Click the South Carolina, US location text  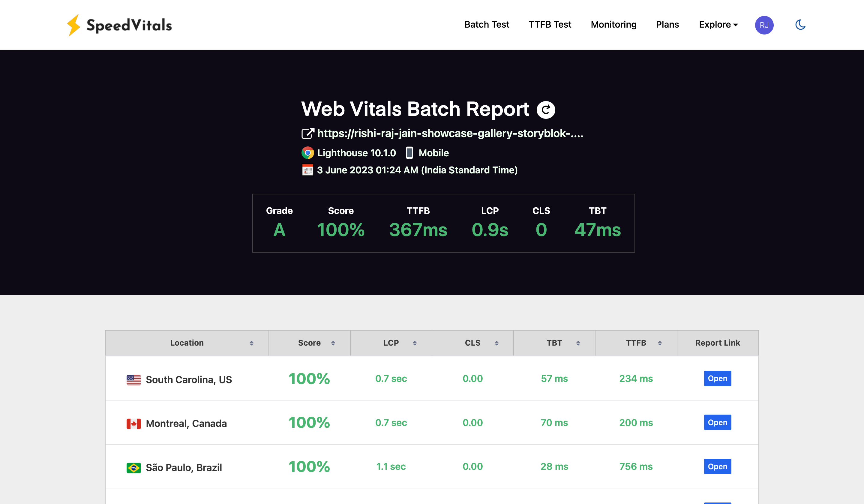[x=189, y=380]
